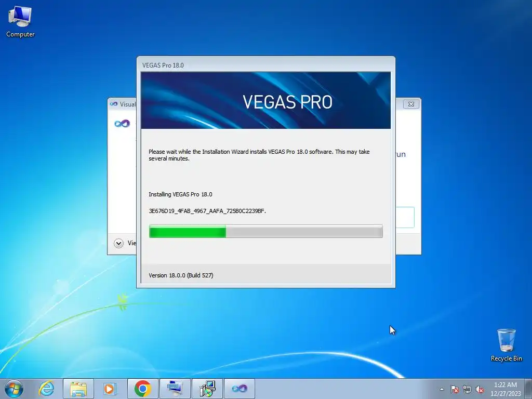Click the infinity logo in the Visual Studio window
This screenshot has width=532, height=399.
pos(122,124)
